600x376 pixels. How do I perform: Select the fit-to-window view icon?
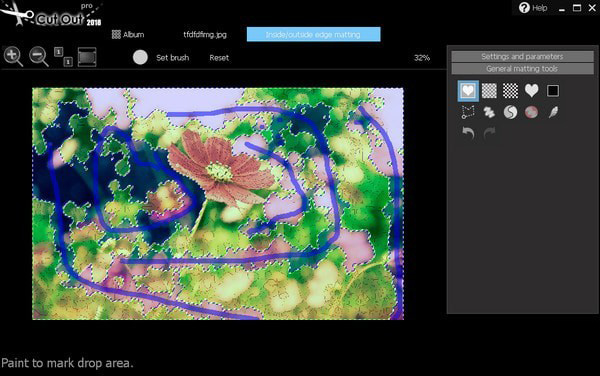tap(87, 57)
